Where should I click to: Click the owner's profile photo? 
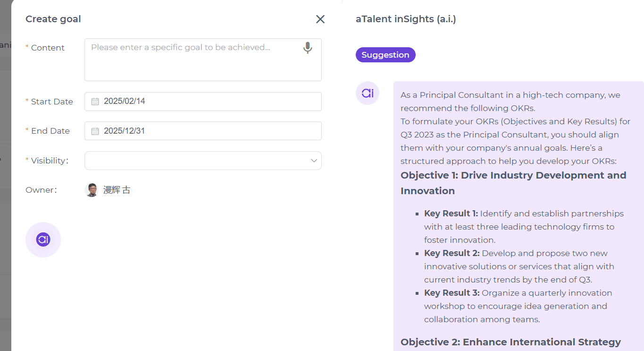[92, 190]
